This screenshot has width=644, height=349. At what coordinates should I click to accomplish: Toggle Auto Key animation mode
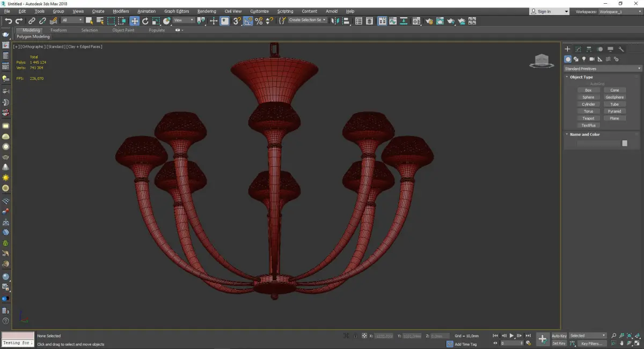(559, 336)
